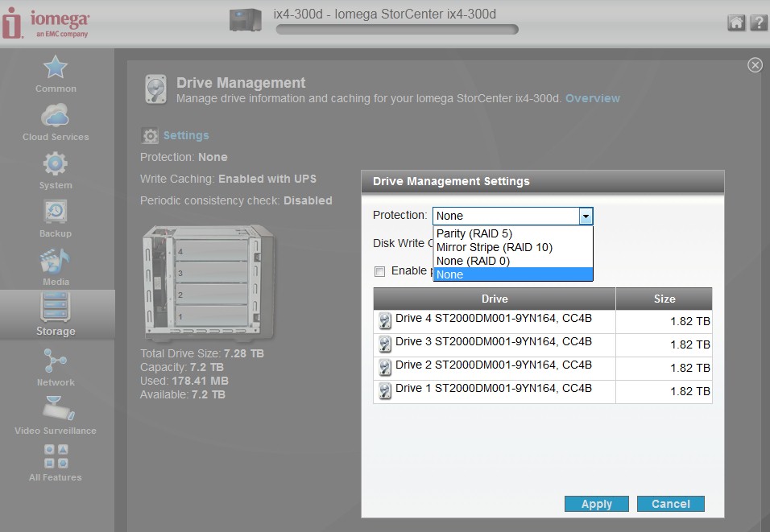Open Help with the question mark icon
This screenshot has width=770, height=532.
point(759,23)
